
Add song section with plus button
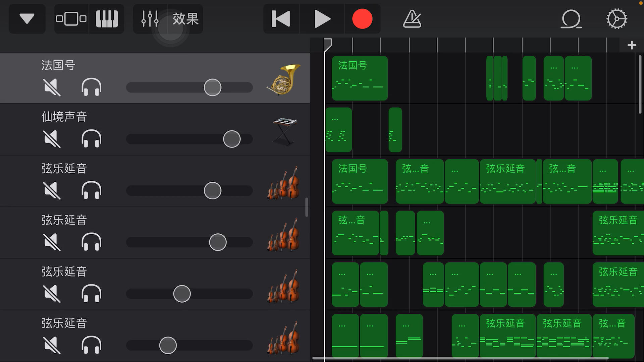pyautogui.click(x=632, y=45)
